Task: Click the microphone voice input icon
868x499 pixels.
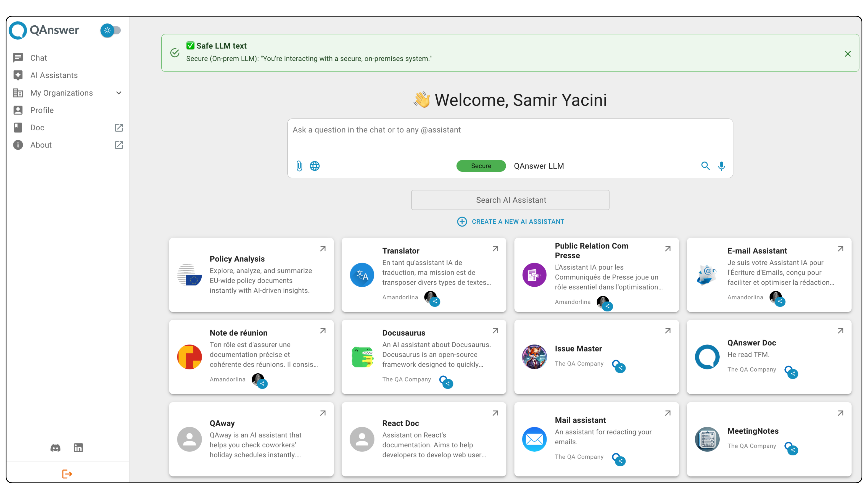Action: click(721, 166)
